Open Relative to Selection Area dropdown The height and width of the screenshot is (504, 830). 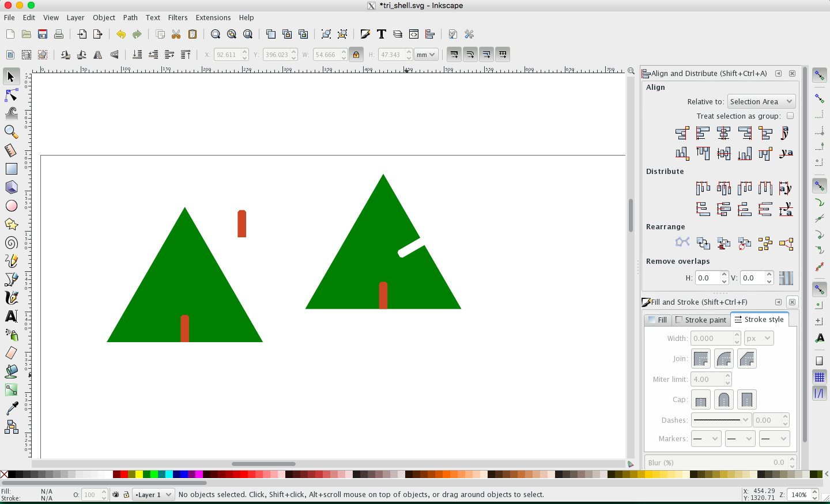761,101
